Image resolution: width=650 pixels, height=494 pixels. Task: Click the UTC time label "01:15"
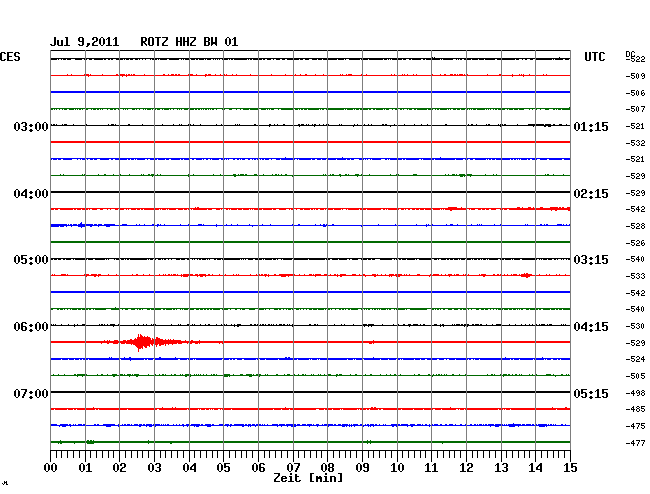[x=591, y=126]
